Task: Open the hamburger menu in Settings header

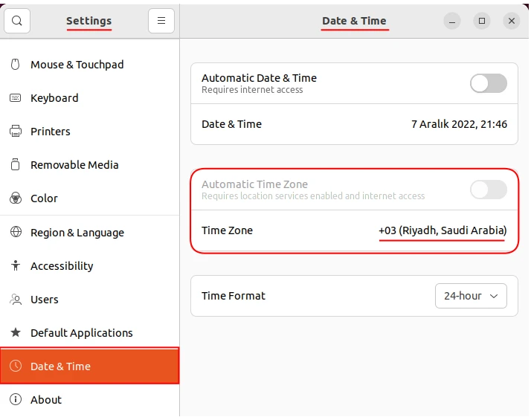Action: (x=161, y=21)
